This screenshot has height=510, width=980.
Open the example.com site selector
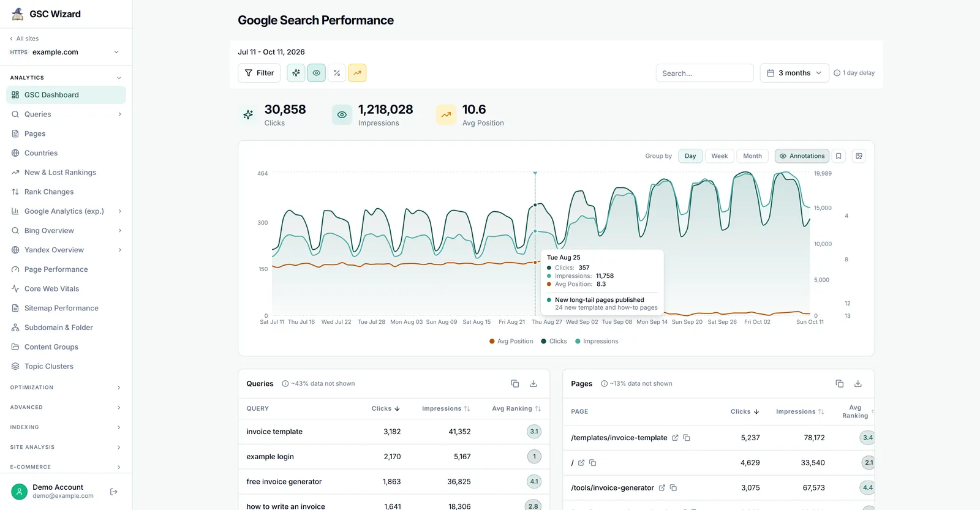pos(65,52)
